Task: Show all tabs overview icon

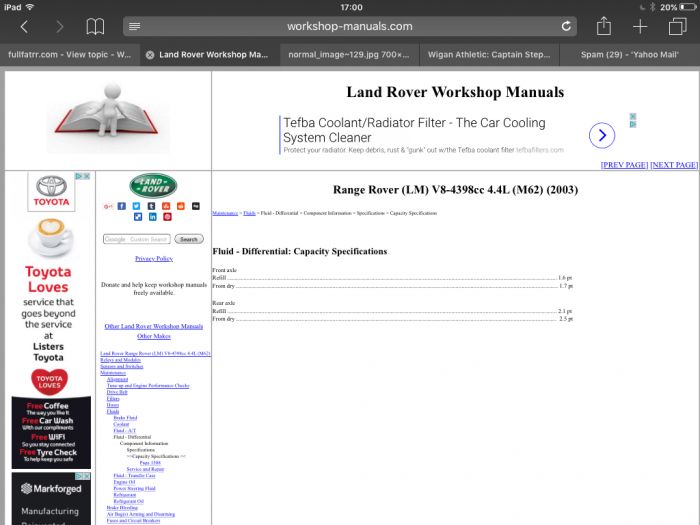Action: pos(677,26)
